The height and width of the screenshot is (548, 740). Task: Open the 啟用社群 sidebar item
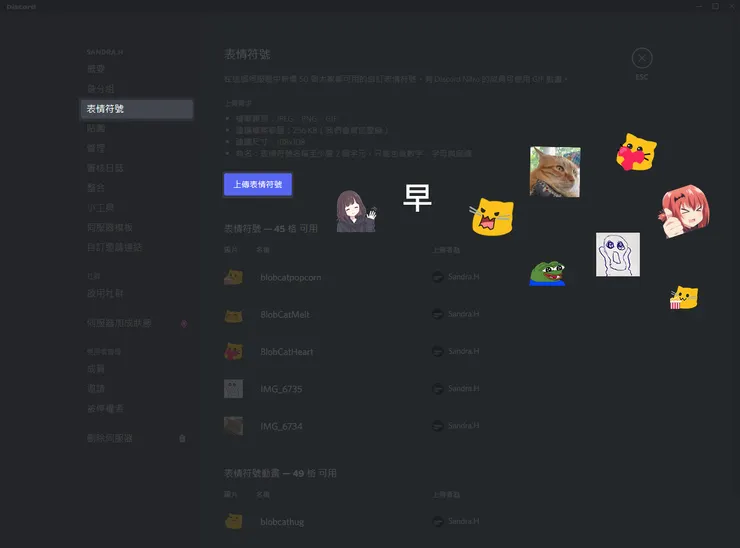click(x=105, y=294)
